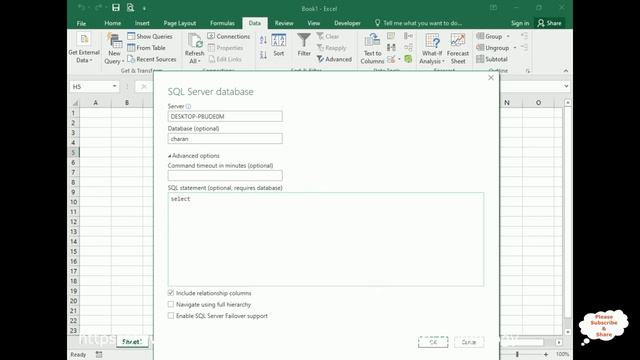This screenshot has height=360, width=640.
Task: Click the vertical scrollbar up arrow
Action: 567,102
